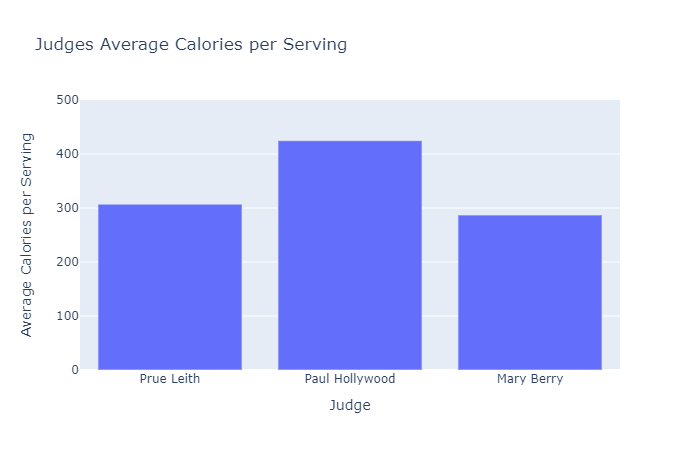Click the 300 y-axis tick label
This screenshot has width=700, height=450.
[68, 208]
